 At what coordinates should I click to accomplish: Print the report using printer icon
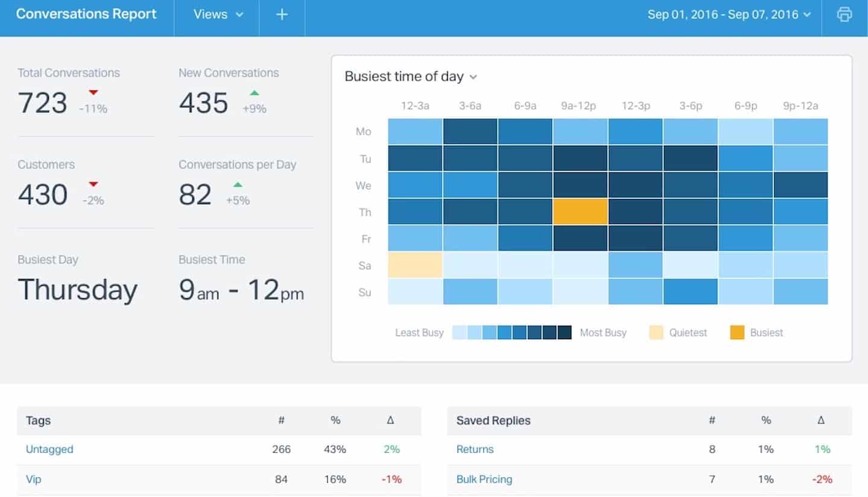point(844,14)
